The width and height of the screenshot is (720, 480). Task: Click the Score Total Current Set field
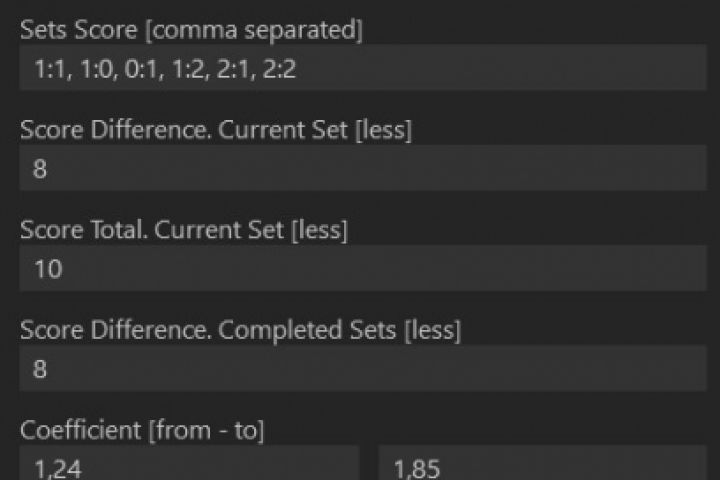360,268
